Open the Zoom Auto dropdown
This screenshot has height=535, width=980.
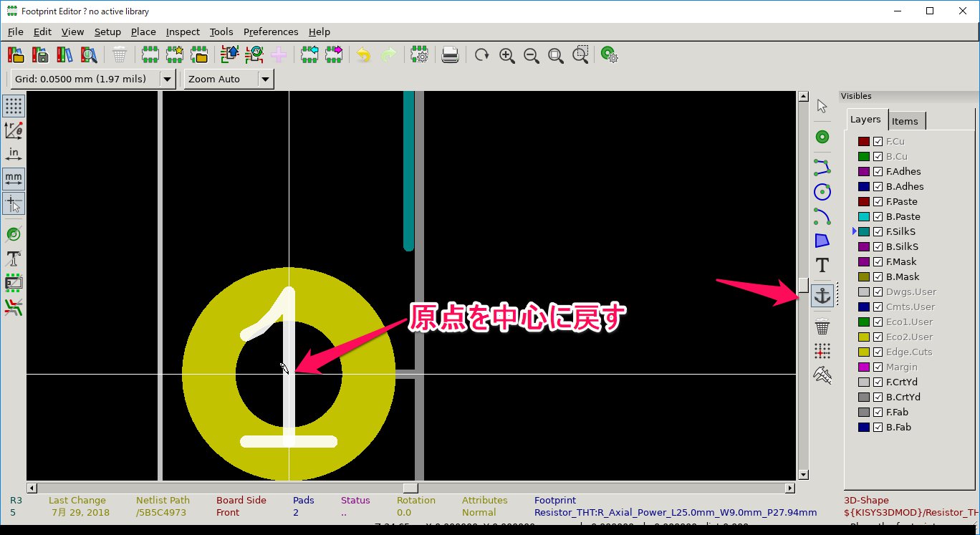click(265, 79)
